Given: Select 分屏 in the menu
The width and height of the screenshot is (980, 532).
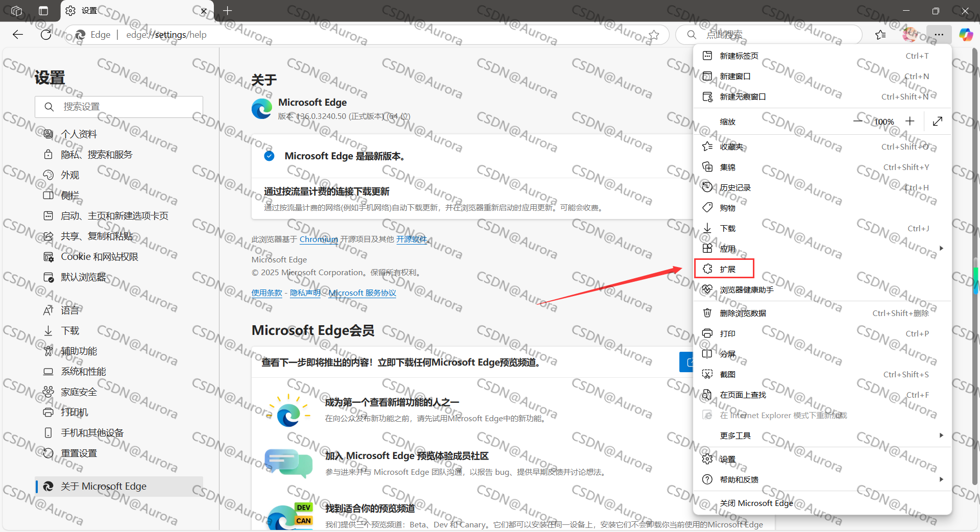Looking at the screenshot, I should [x=822, y=354].
